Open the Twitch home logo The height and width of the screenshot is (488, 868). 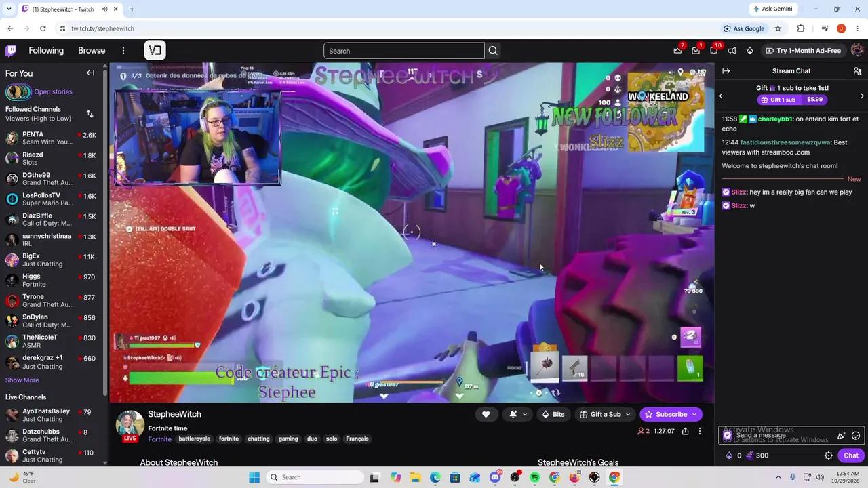tap(12, 51)
